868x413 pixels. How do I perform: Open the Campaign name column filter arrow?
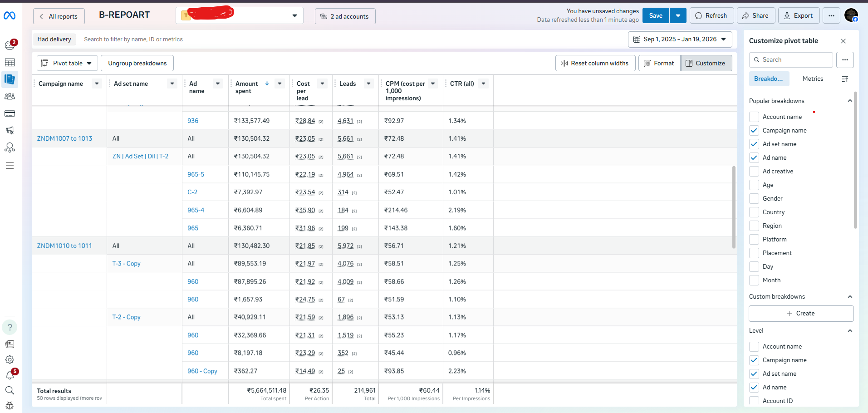coord(97,84)
